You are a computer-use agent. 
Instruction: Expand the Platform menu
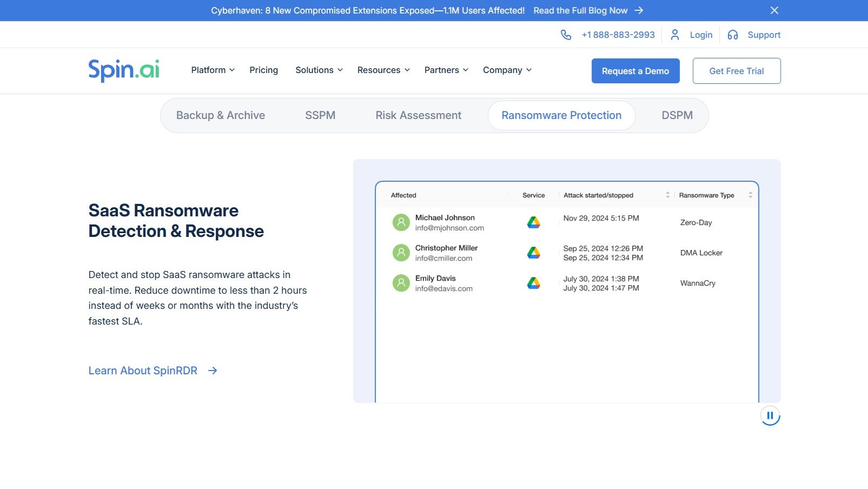click(x=213, y=70)
